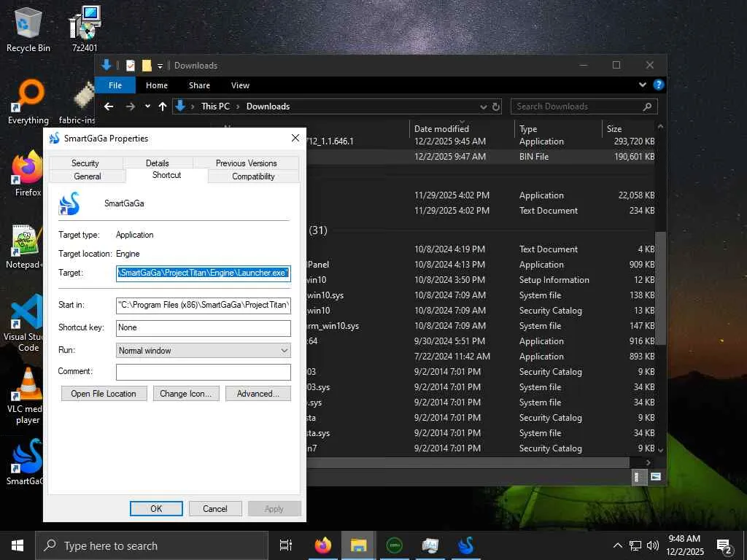Click the taskbar clock showing 9:48 AM
The width and height of the screenshot is (747, 560).
(x=684, y=545)
